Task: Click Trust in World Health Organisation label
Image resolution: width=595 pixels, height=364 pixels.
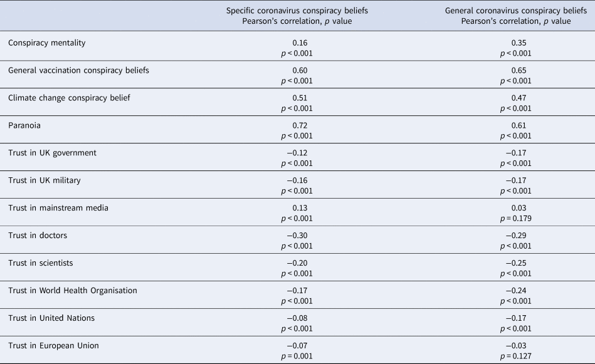Action: click(x=73, y=291)
